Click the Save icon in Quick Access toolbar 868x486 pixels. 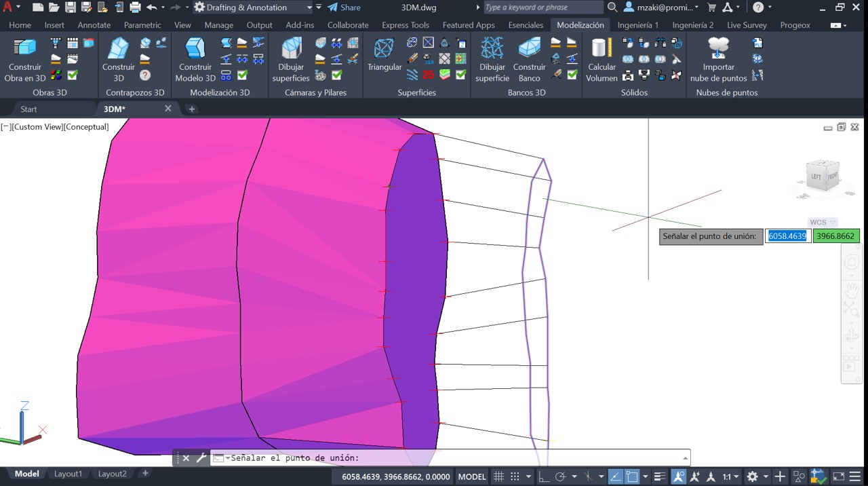[x=70, y=7]
